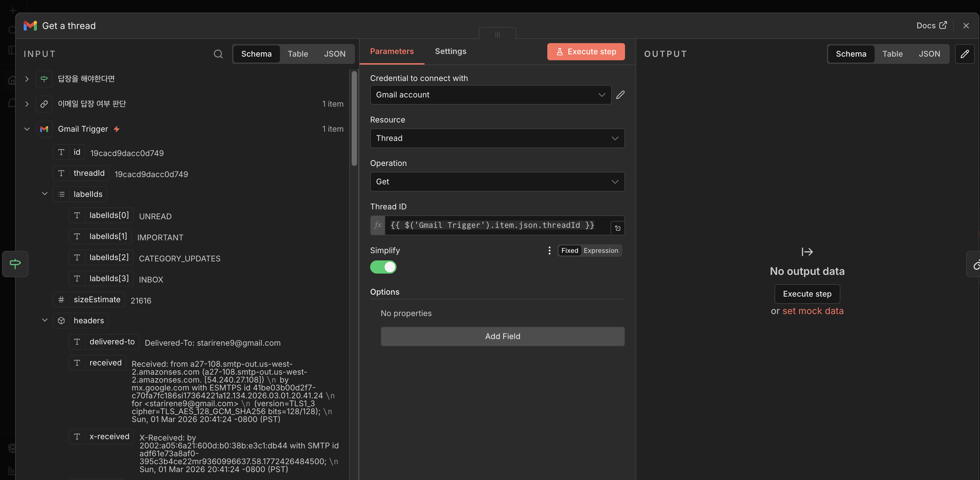Switch INPUT view to JSON tab
The height and width of the screenshot is (480, 980).
334,54
